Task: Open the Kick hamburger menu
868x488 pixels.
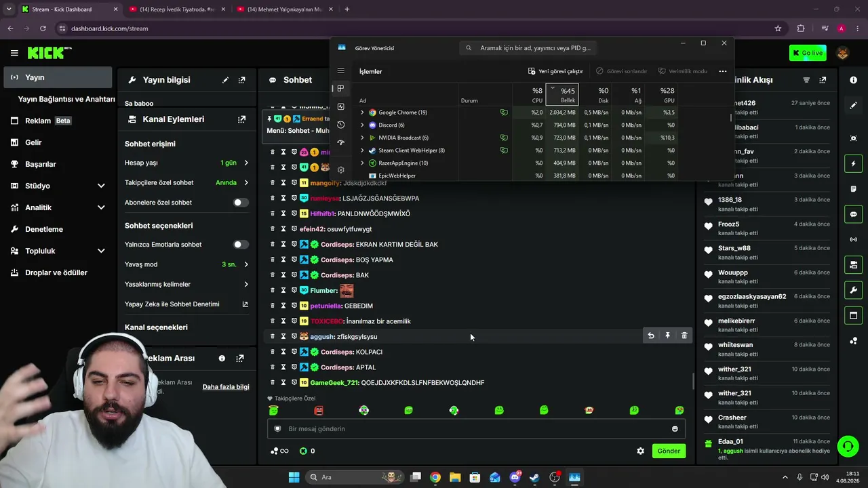Action: pyautogui.click(x=14, y=53)
